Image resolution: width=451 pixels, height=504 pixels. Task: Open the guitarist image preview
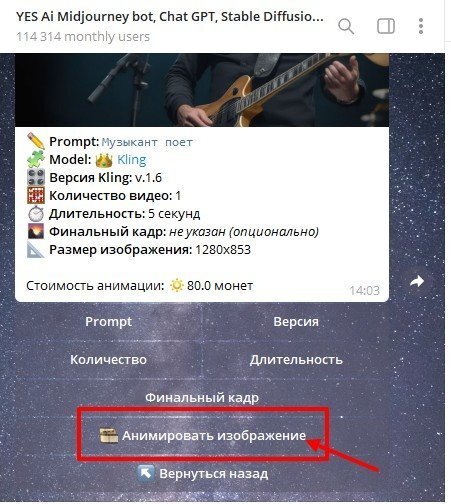coord(202,90)
